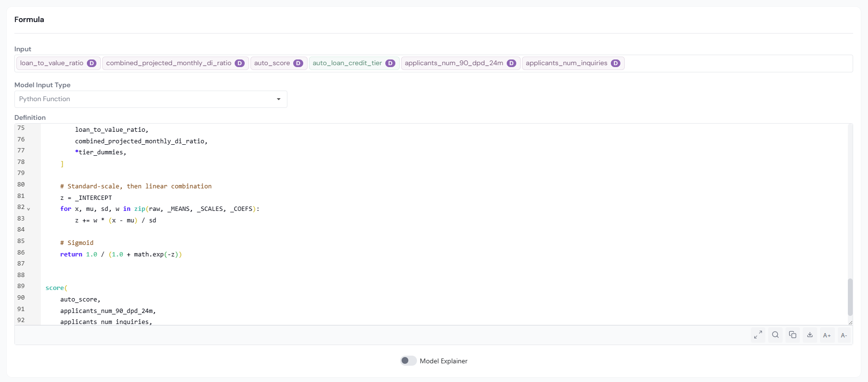868x382 pixels.
Task: Click the Formula section heading
Action: coord(29,20)
